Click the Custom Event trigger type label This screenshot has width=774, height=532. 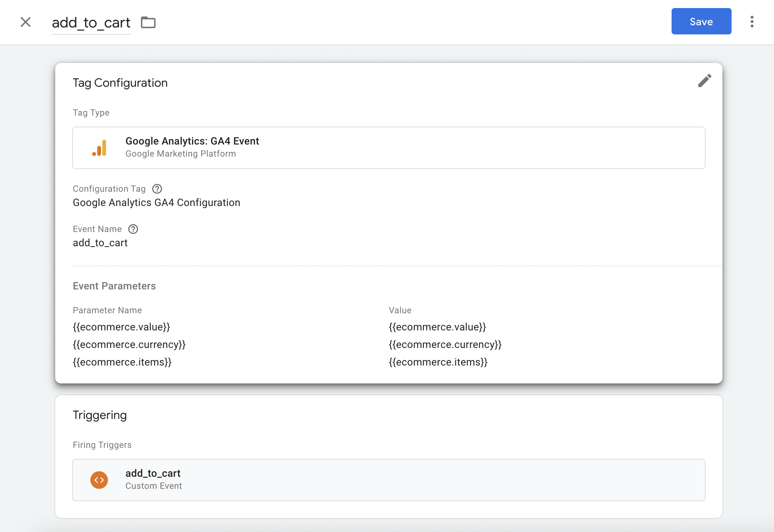[154, 486]
